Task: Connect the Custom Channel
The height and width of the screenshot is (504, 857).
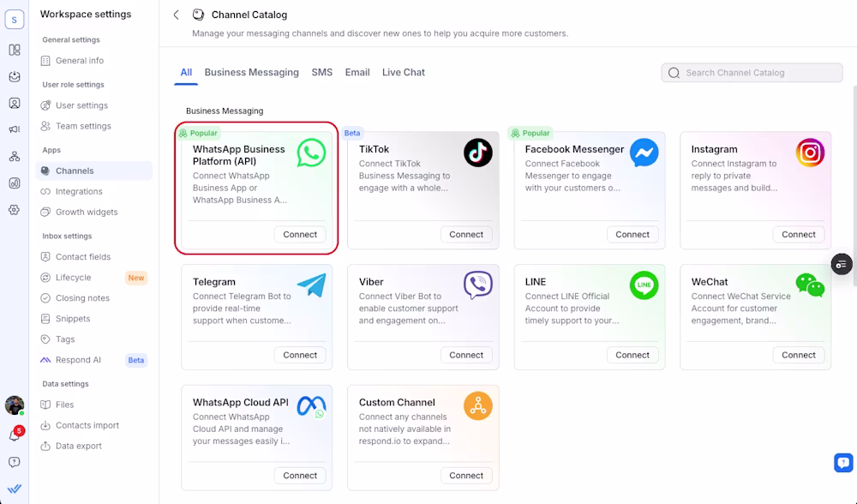Action: [466, 476]
